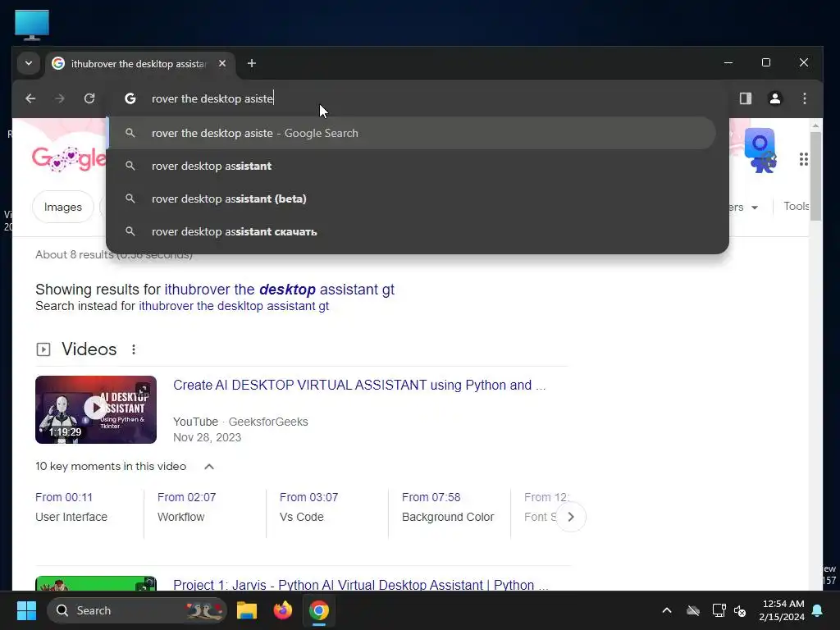The width and height of the screenshot is (840, 630).
Task: Select 'rover the desktop asiste - Google Search' suggestion
Action: point(412,134)
